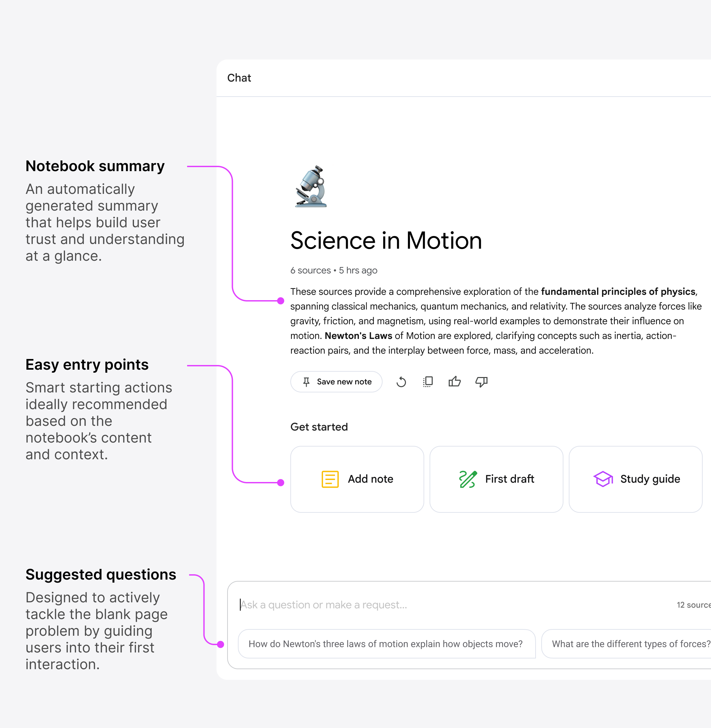Click the Science in Motion title

click(386, 240)
